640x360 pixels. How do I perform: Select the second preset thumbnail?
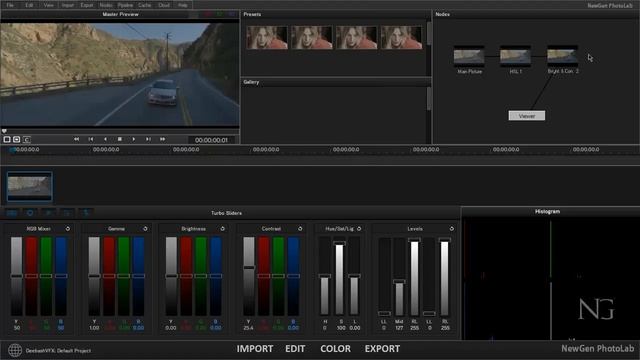pyautogui.click(x=312, y=38)
